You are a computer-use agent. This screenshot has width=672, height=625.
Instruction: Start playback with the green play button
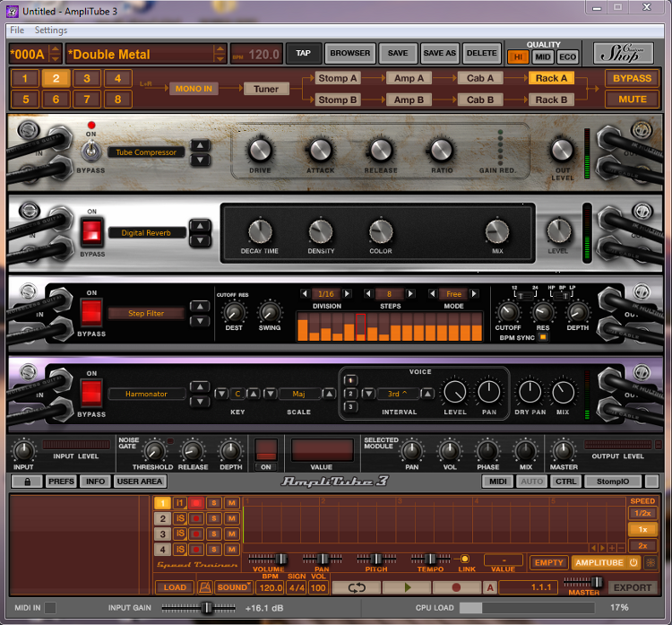[407, 587]
